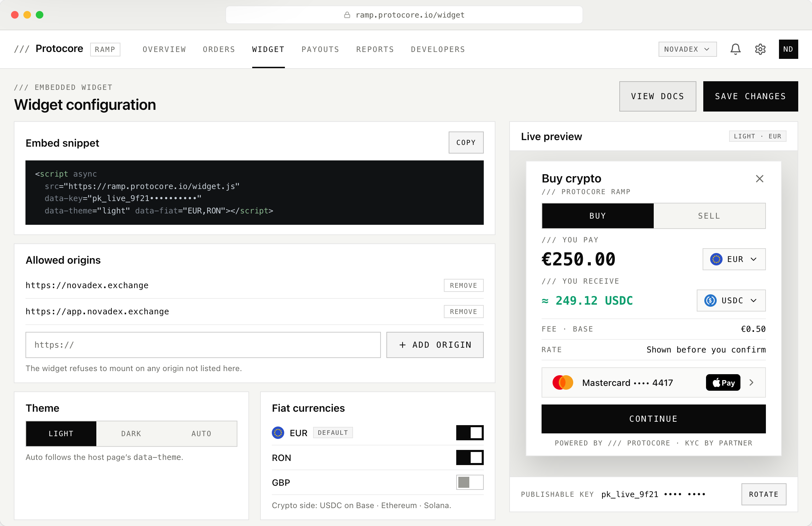This screenshot has height=526, width=812.
Task: Click the RAMP product badge
Action: (x=105, y=49)
